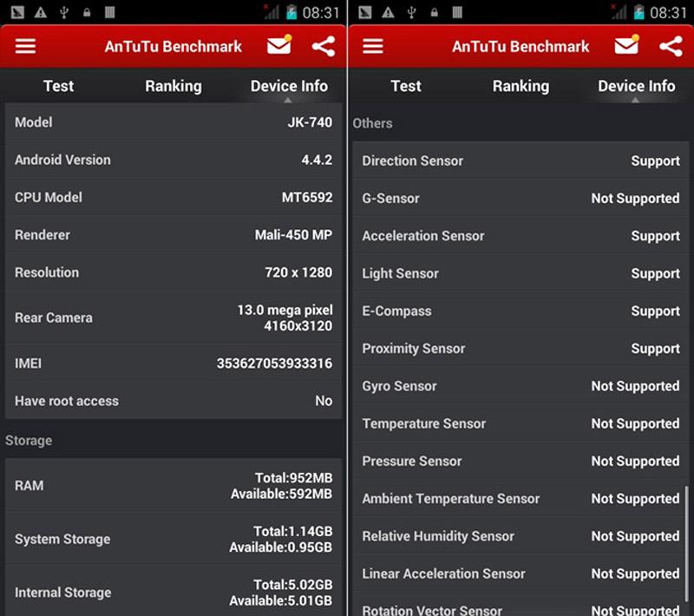
Task: Tap the striped barcode icon in left status bar
Action: 110,12
